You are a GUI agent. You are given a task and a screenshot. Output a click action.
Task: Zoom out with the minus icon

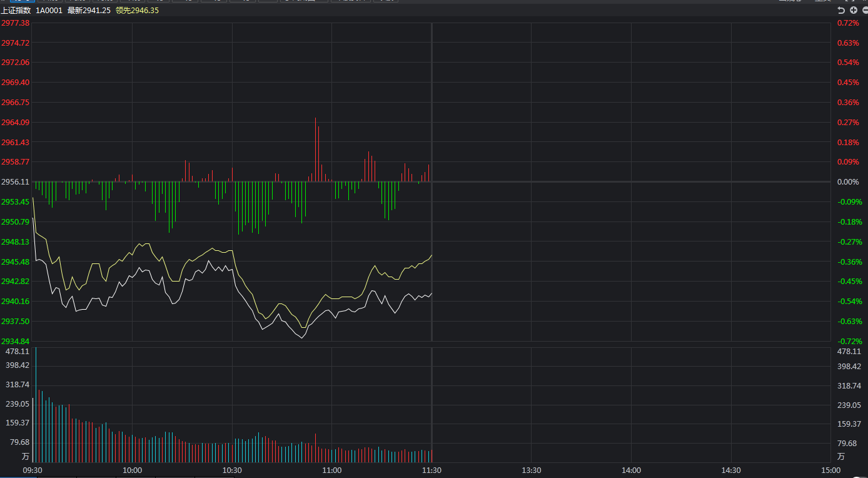[865, 11]
